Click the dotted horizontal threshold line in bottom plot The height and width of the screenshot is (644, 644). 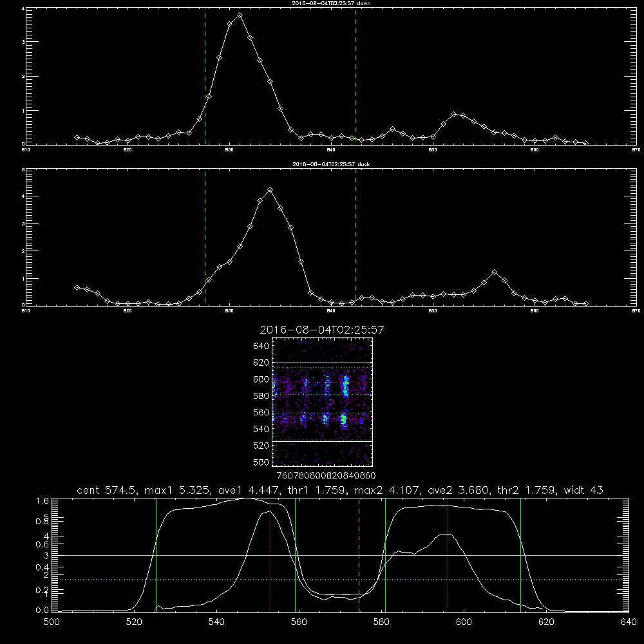(x=340, y=579)
